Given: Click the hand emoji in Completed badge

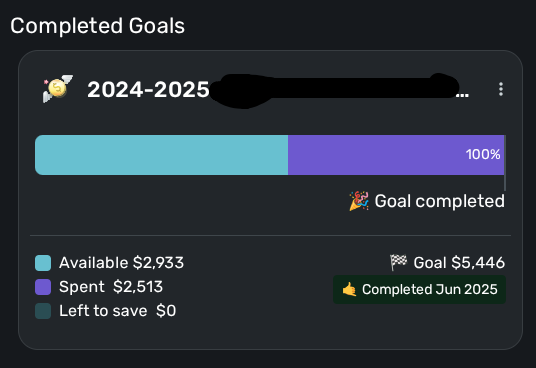Looking at the screenshot, I should (349, 289).
